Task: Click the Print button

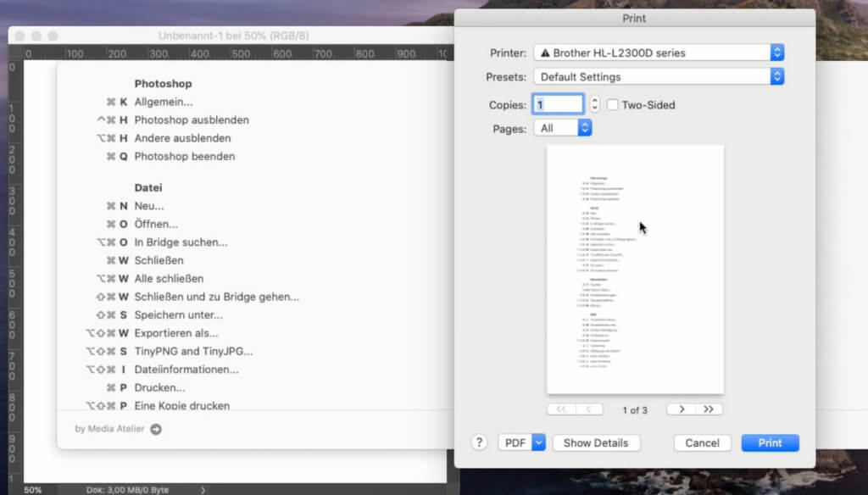Action: tap(770, 443)
